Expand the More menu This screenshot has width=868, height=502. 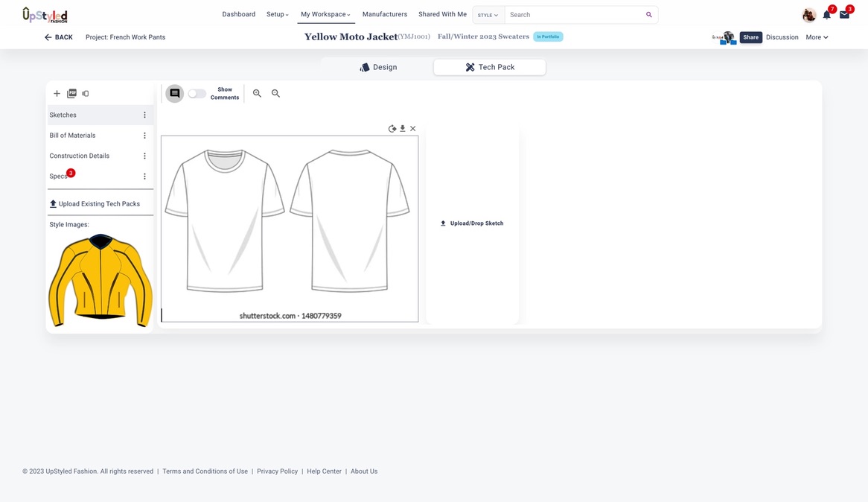tap(817, 37)
